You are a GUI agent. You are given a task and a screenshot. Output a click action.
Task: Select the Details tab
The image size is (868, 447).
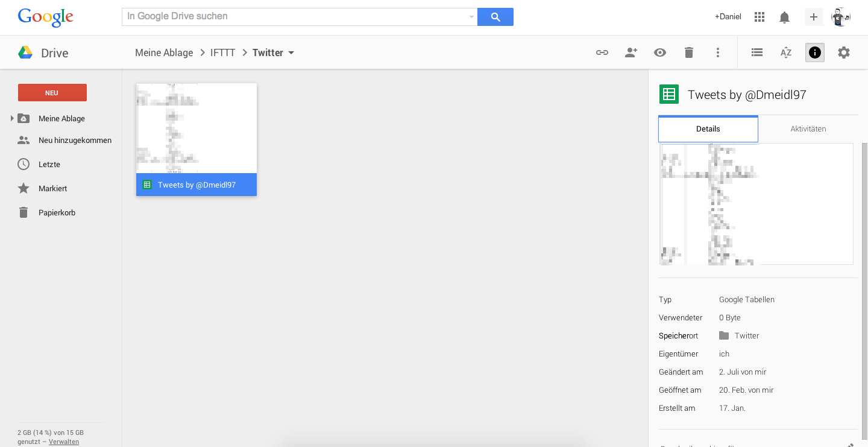[x=708, y=128]
